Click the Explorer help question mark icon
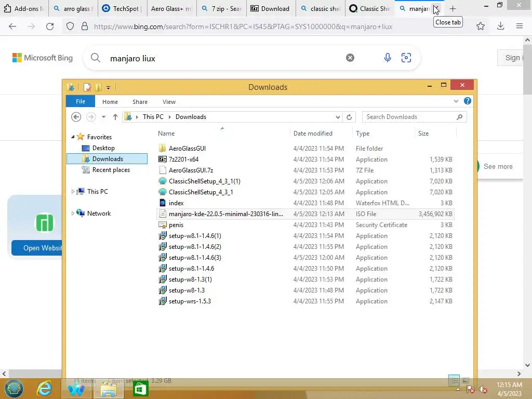Screen dimensions: 532x399 (467, 101)
